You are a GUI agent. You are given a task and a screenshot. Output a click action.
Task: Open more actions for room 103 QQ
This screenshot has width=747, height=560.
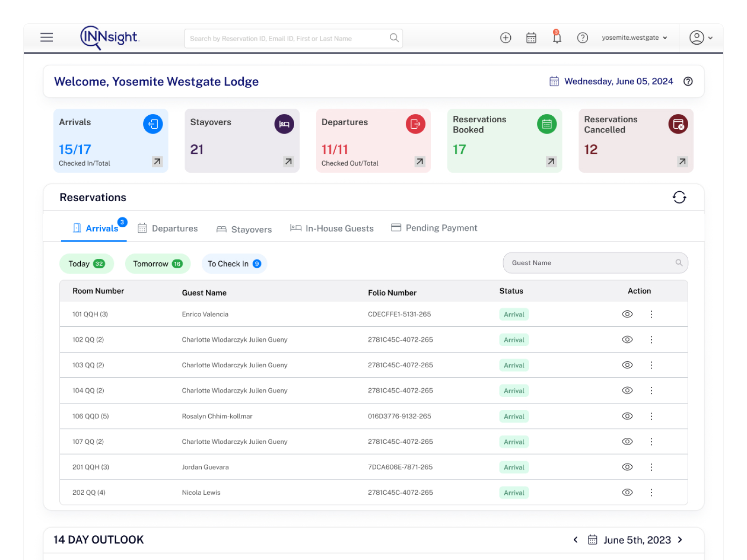[651, 365]
